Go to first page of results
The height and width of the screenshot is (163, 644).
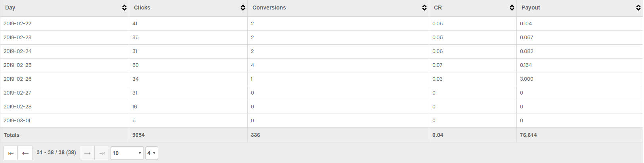[11, 153]
